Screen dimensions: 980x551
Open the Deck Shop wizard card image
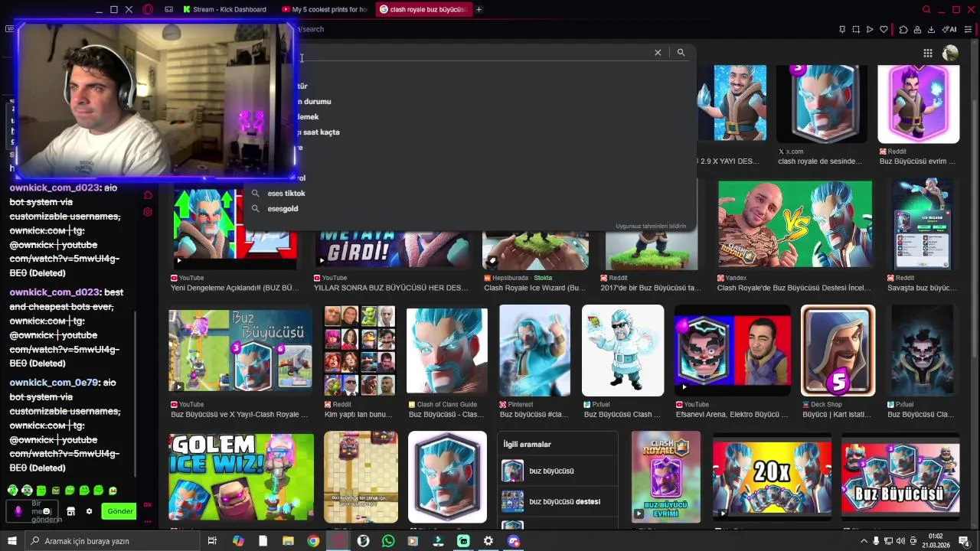838,350
